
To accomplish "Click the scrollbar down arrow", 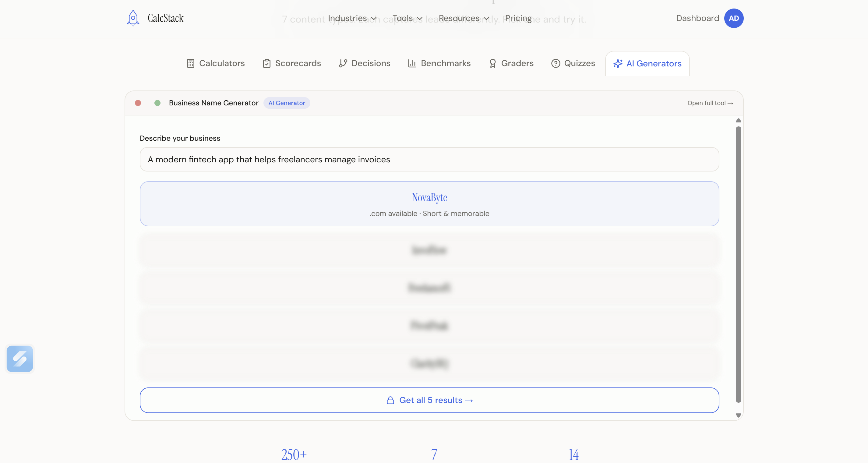I will pos(738,415).
